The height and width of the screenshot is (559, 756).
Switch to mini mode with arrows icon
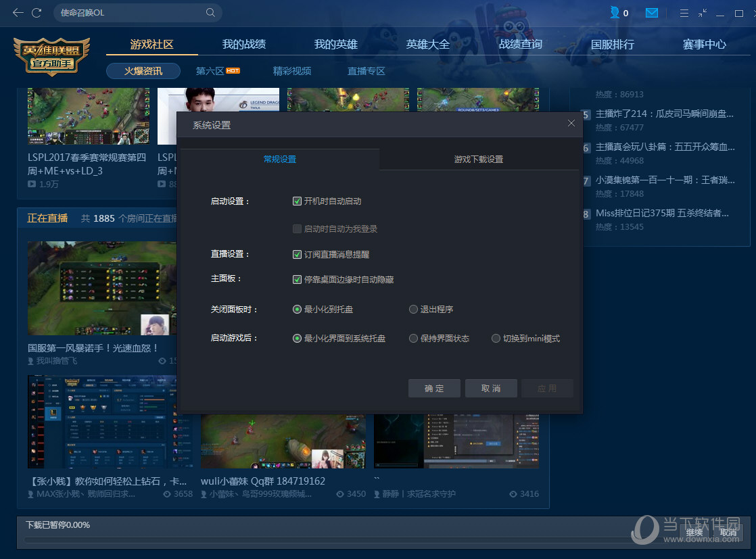point(703,13)
